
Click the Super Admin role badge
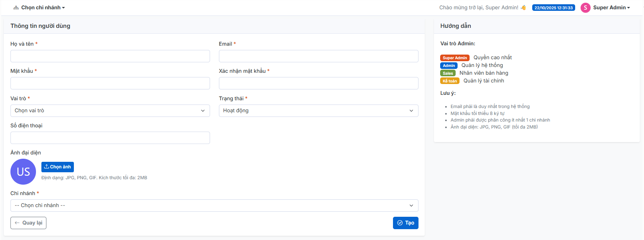coord(454,58)
